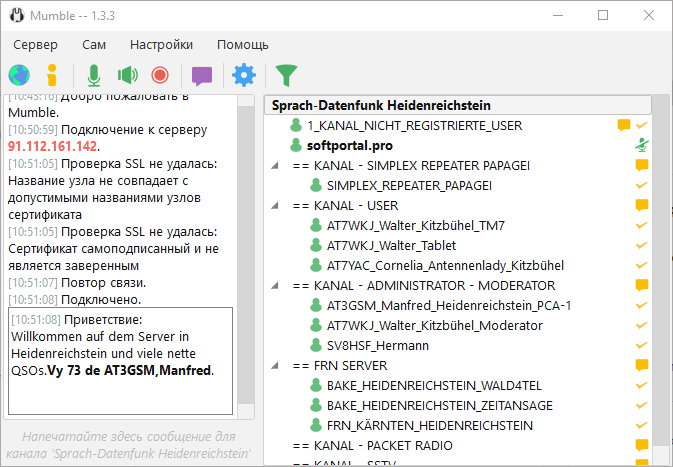Screen dimensions: 673x467
Task: Select user AT7WKJ_Walter_Kitzbühel_TM7
Action: [415, 225]
